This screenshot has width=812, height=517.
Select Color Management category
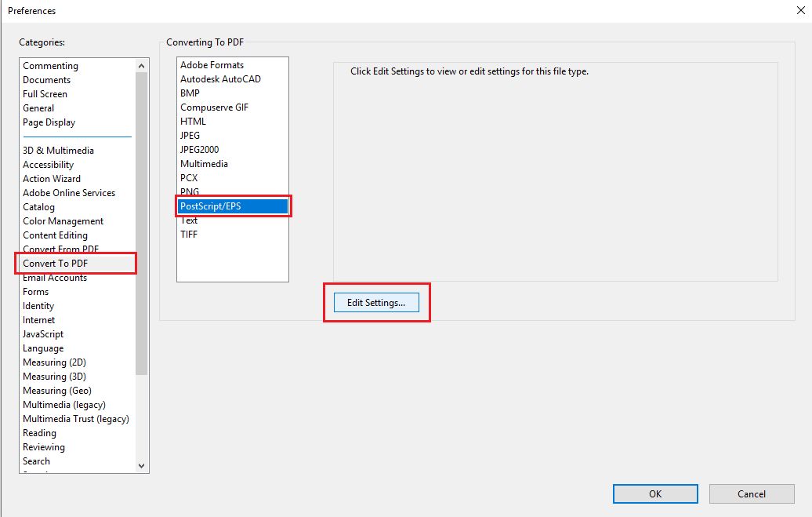pyautogui.click(x=63, y=221)
